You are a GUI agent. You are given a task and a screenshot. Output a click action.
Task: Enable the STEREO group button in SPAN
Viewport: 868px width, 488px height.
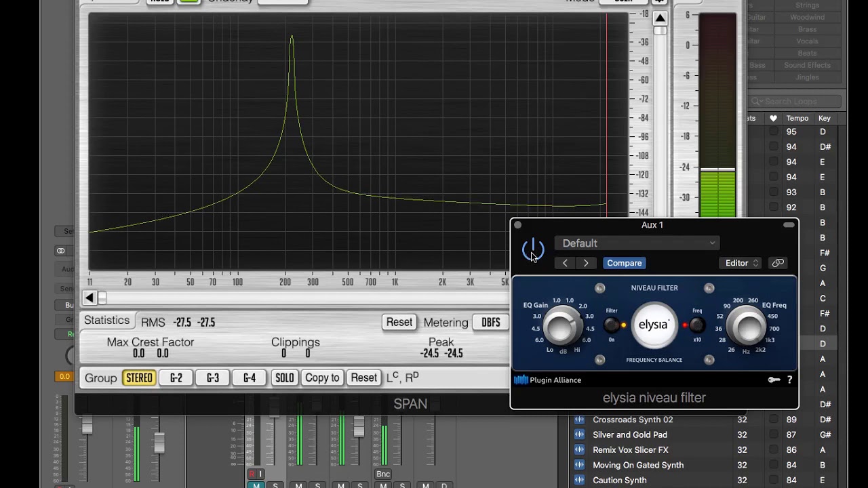(x=139, y=378)
